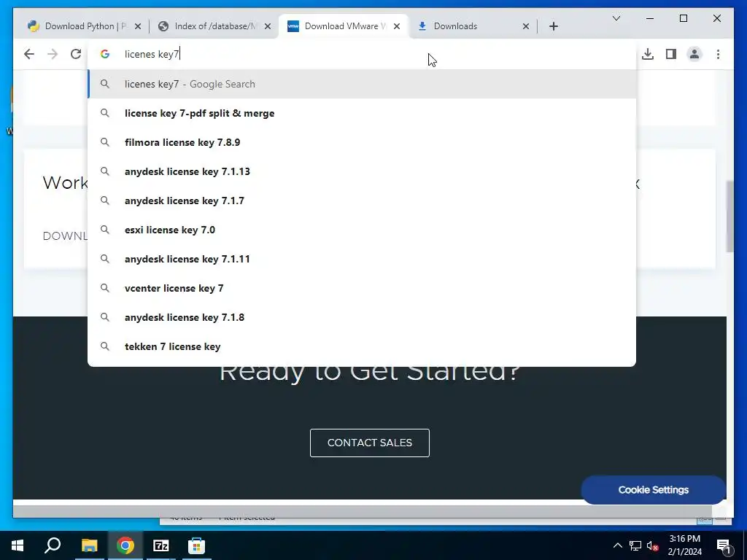The width and height of the screenshot is (747, 560).
Task: Open Microsoft Store taskbar icon
Action: point(197,545)
